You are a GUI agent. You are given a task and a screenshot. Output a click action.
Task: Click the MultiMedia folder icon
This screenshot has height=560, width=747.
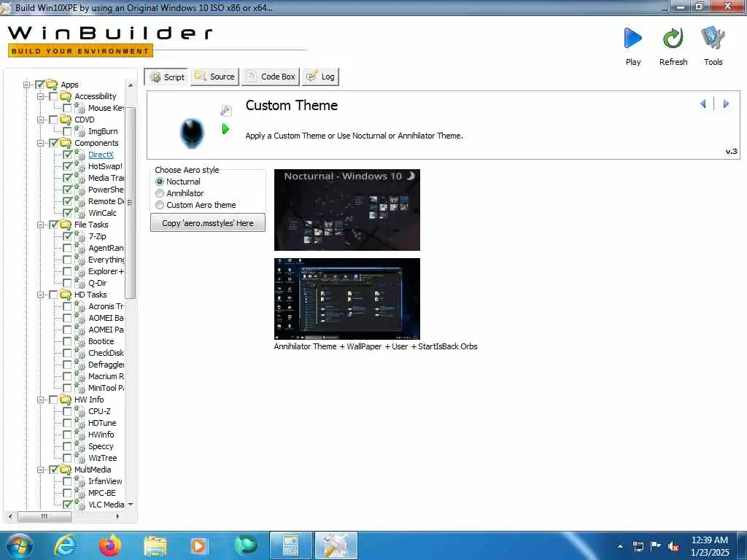click(66, 470)
